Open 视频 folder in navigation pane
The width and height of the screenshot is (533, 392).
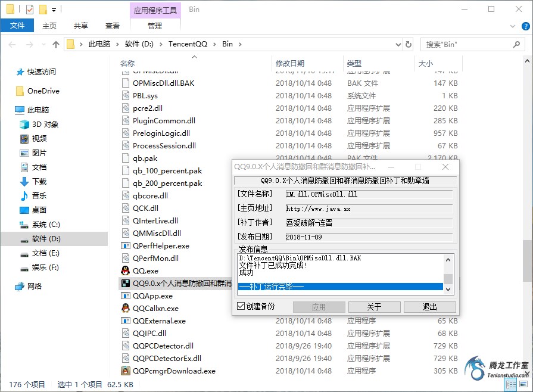(x=33, y=138)
